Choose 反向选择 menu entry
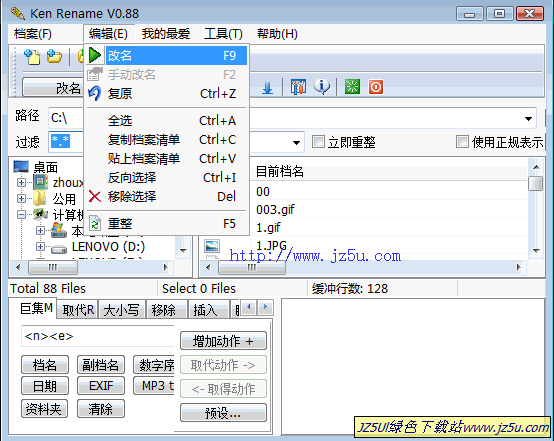The width and height of the screenshot is (554, 441). (x=166, y=177)
